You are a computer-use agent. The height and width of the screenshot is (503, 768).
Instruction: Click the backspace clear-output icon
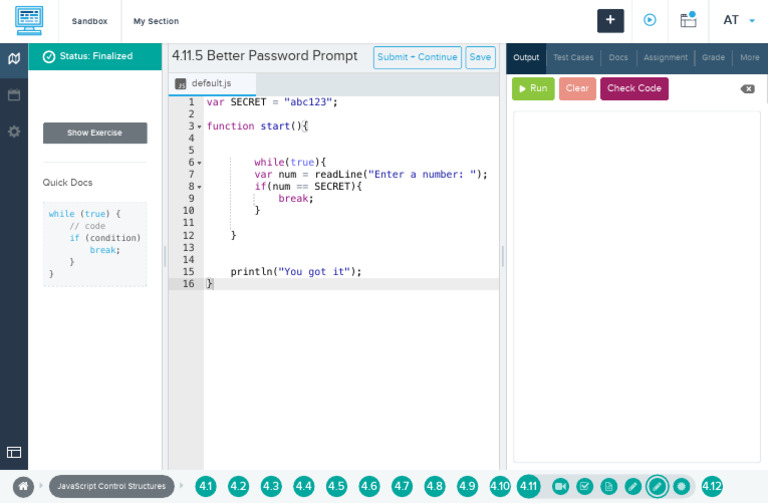[747, 89]
